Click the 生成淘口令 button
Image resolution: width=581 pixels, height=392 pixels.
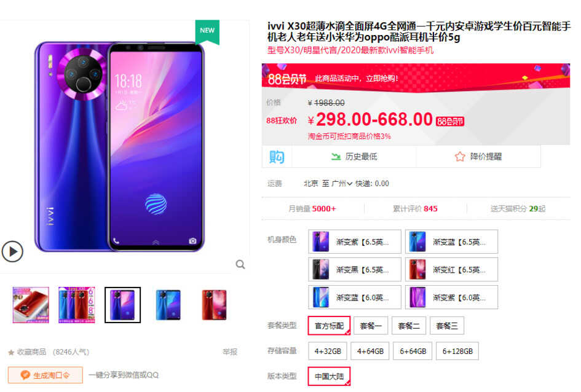(x=45, y=375)
